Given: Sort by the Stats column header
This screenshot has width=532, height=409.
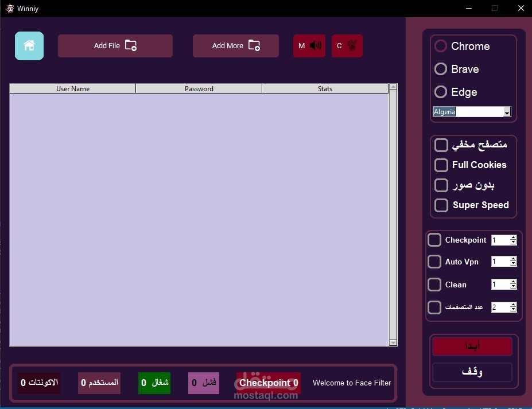Looking at the screenshot, I should pos(325,89).
